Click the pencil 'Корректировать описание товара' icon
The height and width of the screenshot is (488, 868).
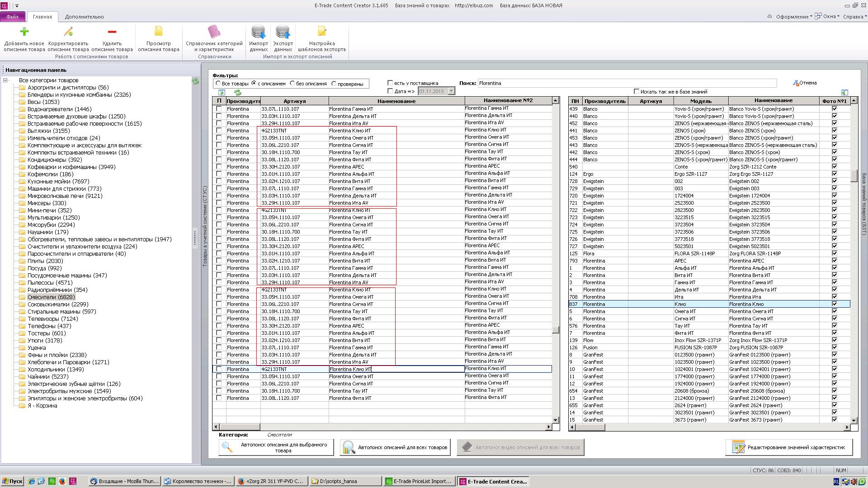click(68, 31)
